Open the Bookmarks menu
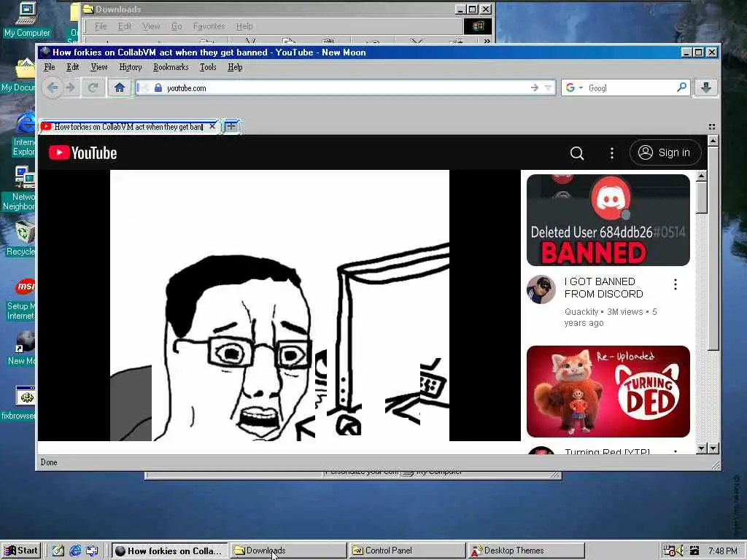The image size is (747, 560). click(171, 67)
